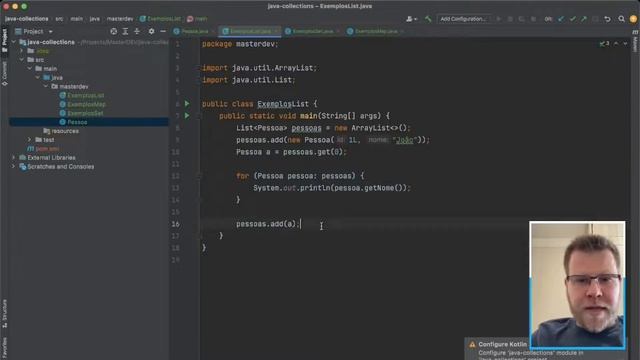Select Pessoa class in project tree
Viewport: 640px width, 360px height.
77,122
